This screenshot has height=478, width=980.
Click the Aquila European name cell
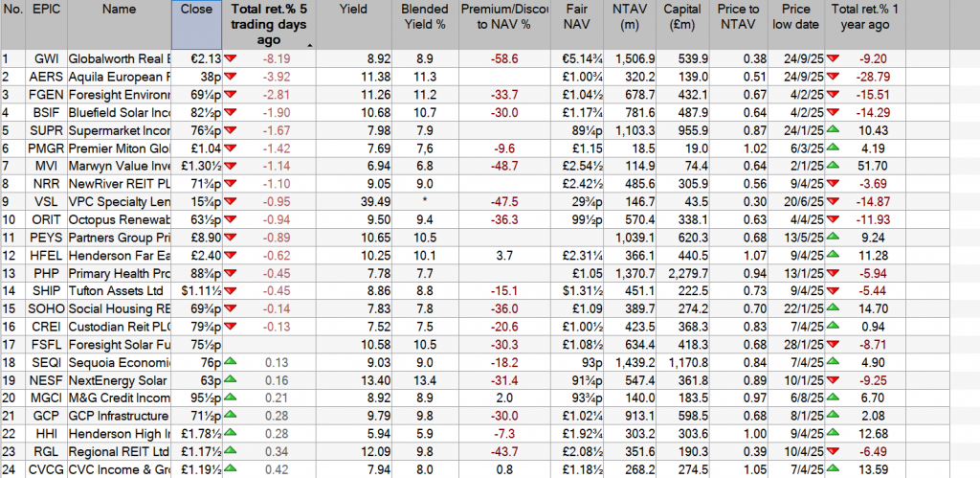point(119,77)
